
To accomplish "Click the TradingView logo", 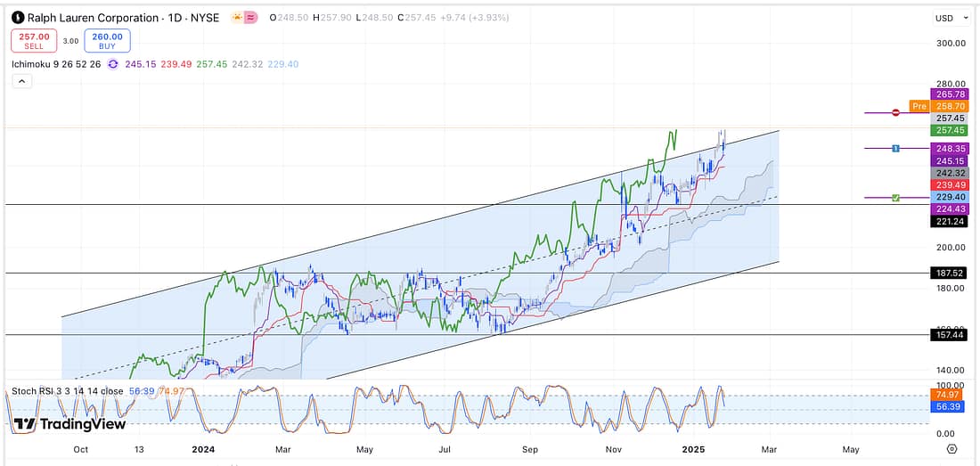I will [69, 424].
